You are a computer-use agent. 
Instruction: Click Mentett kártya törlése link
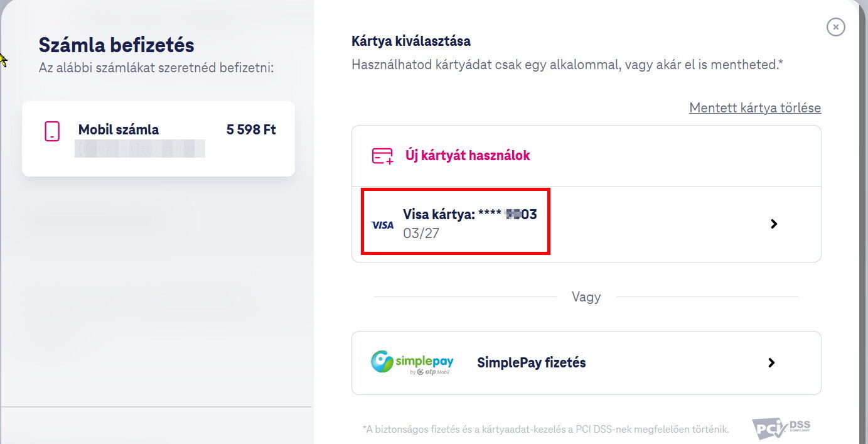(755, 107)
